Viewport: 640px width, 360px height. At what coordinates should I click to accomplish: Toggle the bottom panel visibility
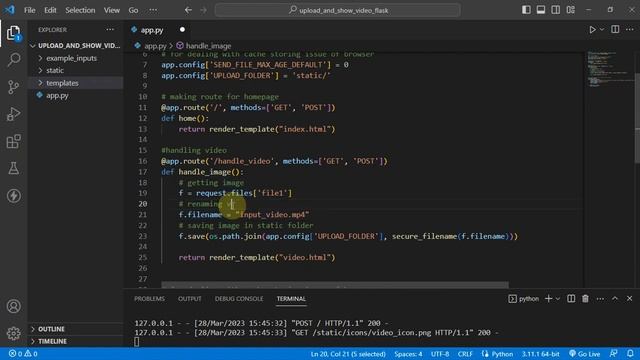pos(541,10)
